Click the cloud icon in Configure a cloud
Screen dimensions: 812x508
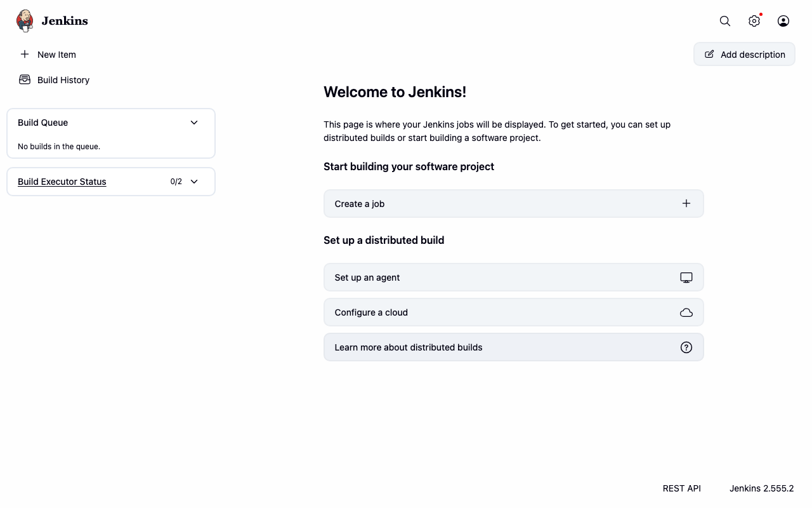point(686,312)
